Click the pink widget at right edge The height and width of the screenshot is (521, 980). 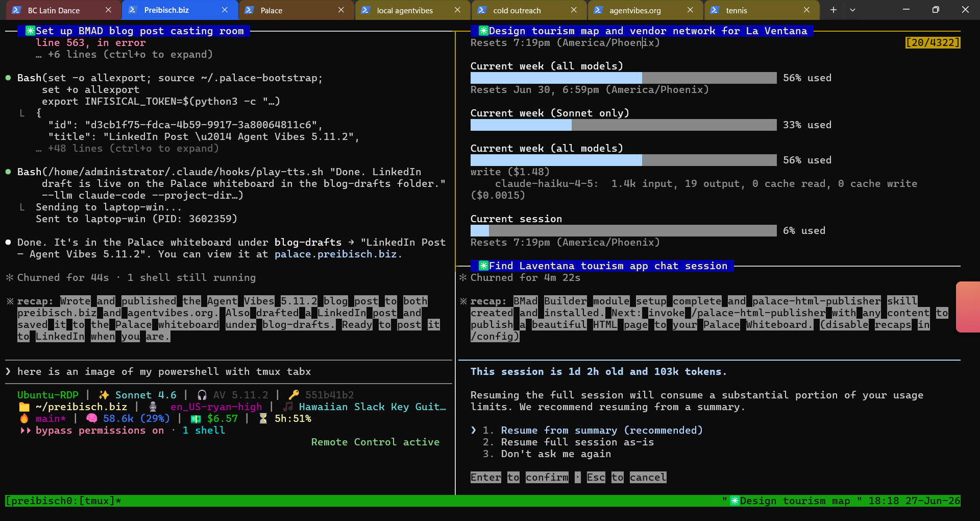pyautogui.click(x=968, y=307)
